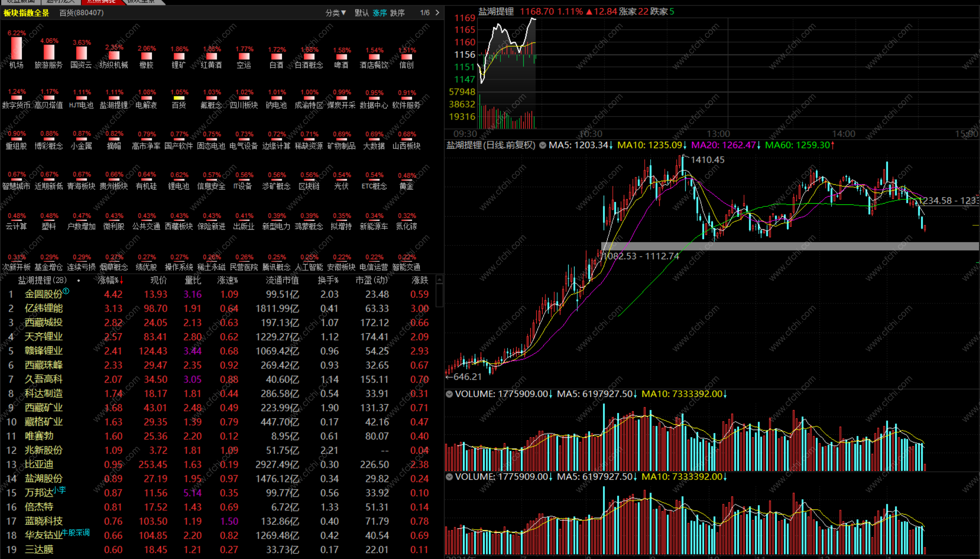
Task: Switch to the red highlighted top tab
Action: (101, 2)
